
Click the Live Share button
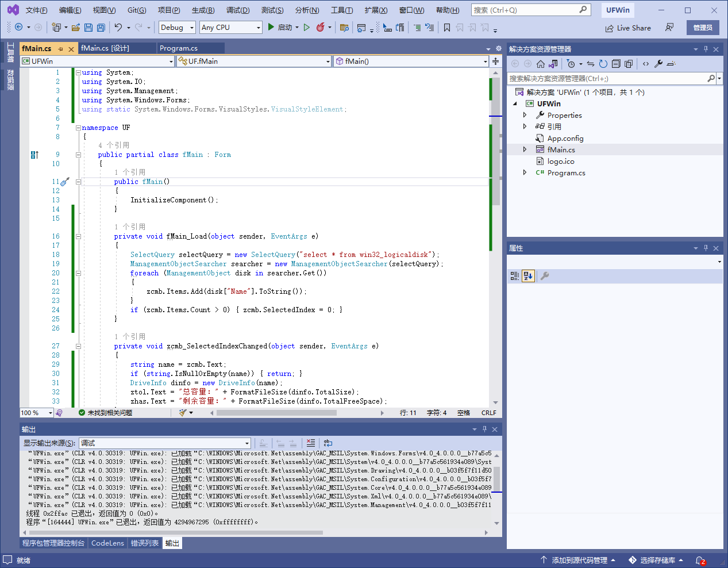click(x=628, y=28)
